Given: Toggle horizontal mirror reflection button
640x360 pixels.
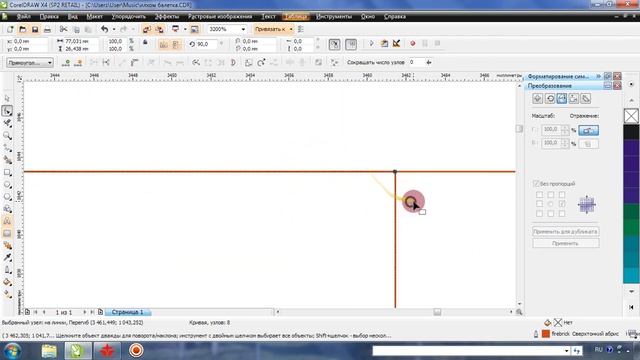Looking at the screenshot, I should click(588, 131).
